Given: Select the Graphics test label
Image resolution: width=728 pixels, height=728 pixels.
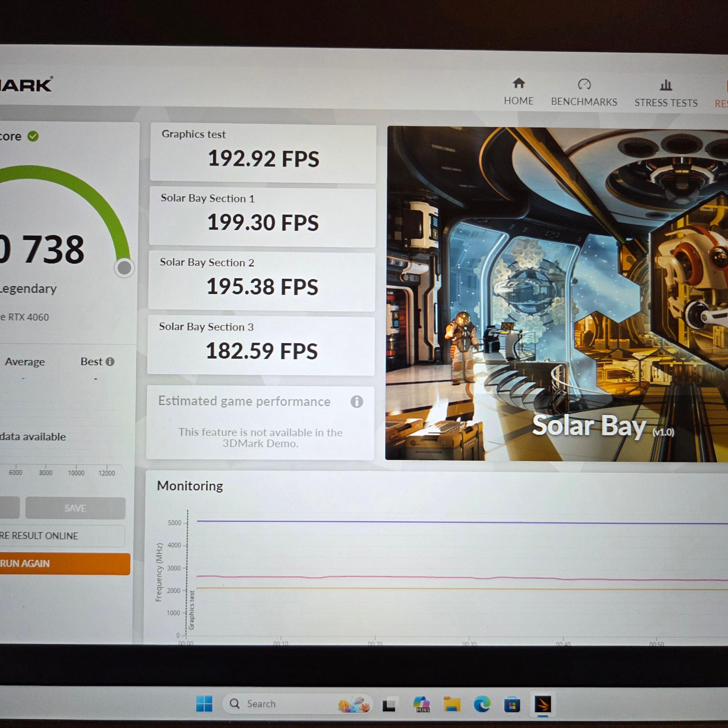Looking at the screenshot, I should (194, 134).
